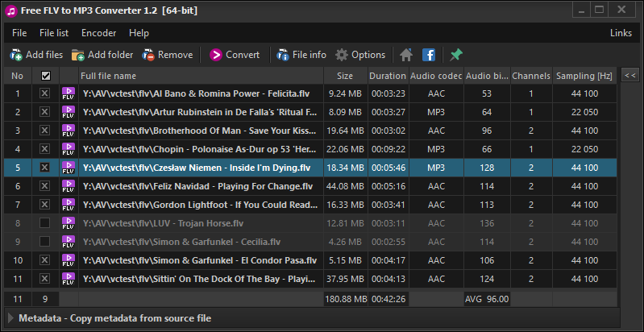Click the FLV icon of Brotherhood Of Man row

[69, 131]
